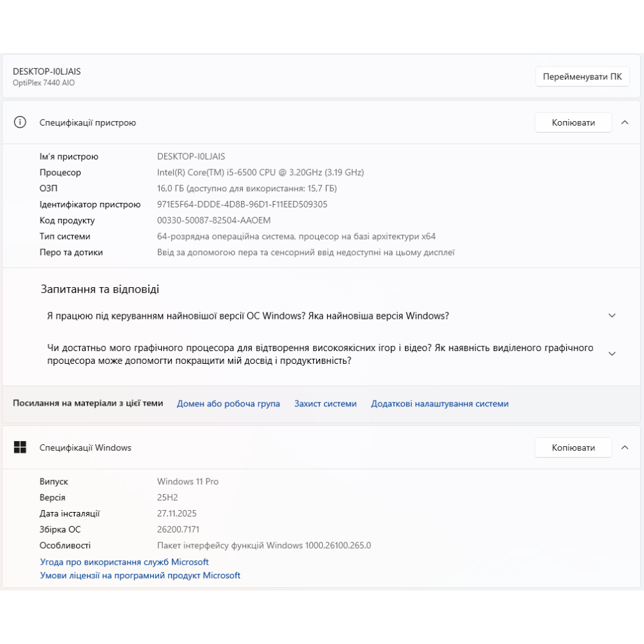Click the Windows logo icon

pos(20,448)
